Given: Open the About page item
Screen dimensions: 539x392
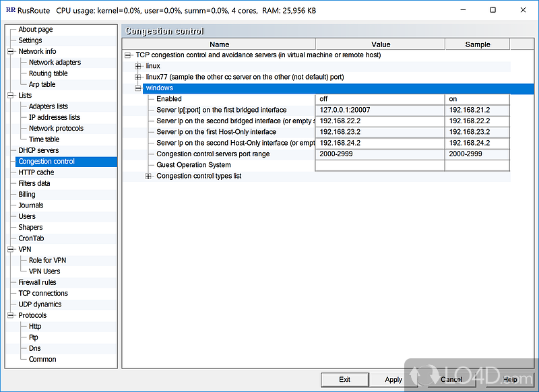Looking at the screenshot, I should [x=35, y=30].
